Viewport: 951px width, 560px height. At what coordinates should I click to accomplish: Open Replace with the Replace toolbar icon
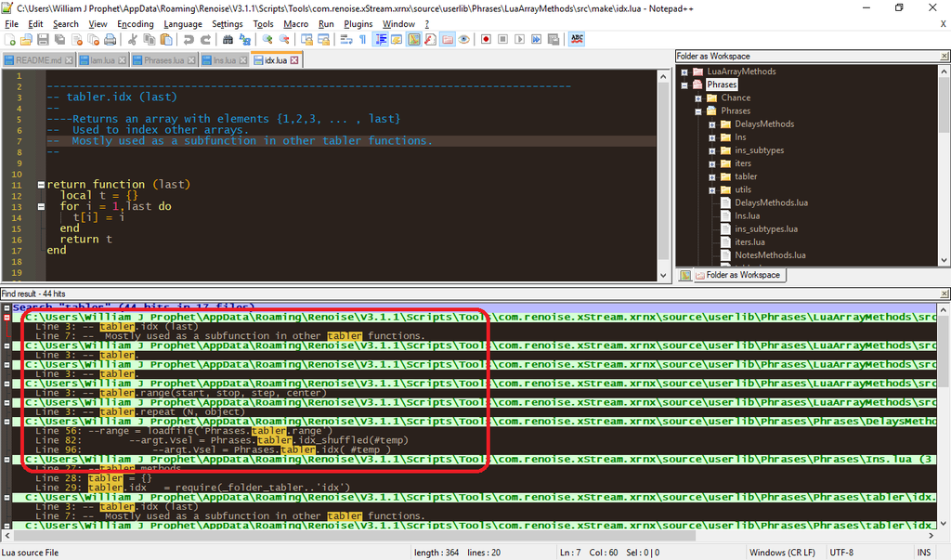[x=244, y=39]
